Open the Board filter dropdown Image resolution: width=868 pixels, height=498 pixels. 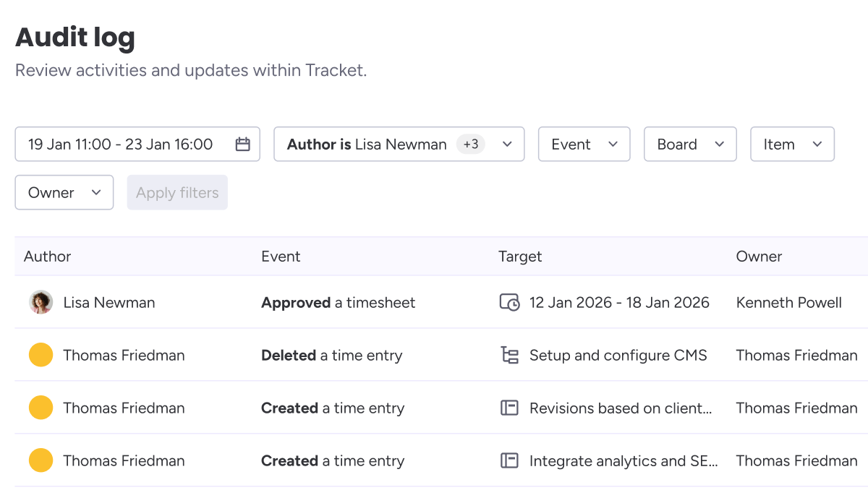click(x=690, y=144)
